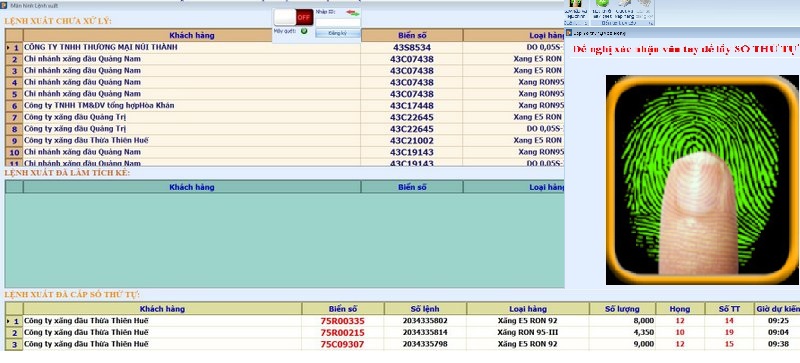Click the Số TT column header
The image size is (800, 363).
point(729,308)
